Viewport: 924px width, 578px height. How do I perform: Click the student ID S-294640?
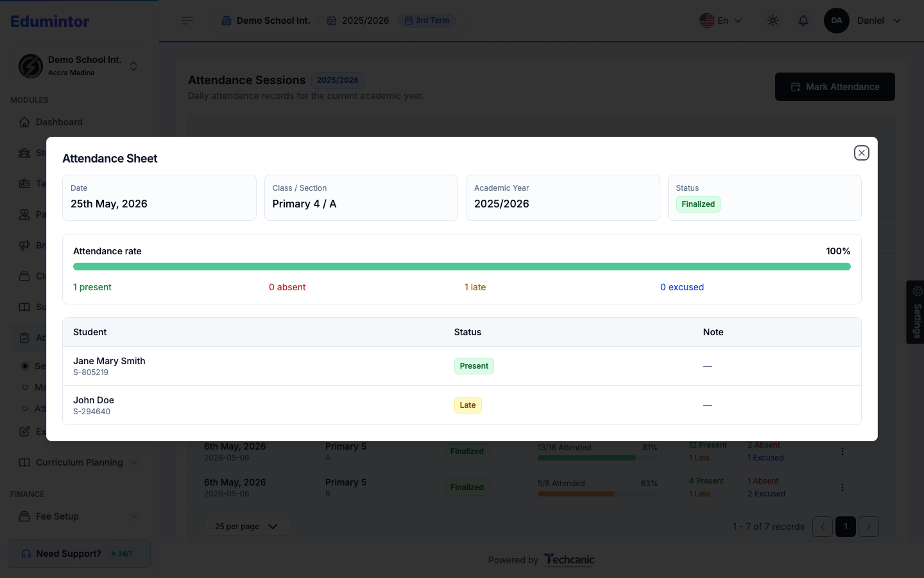coord(92,412)
